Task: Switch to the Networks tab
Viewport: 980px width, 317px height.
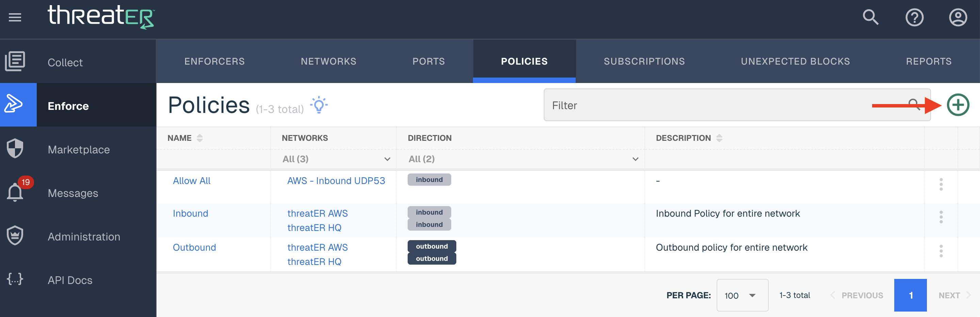Action: coord(328,62)
